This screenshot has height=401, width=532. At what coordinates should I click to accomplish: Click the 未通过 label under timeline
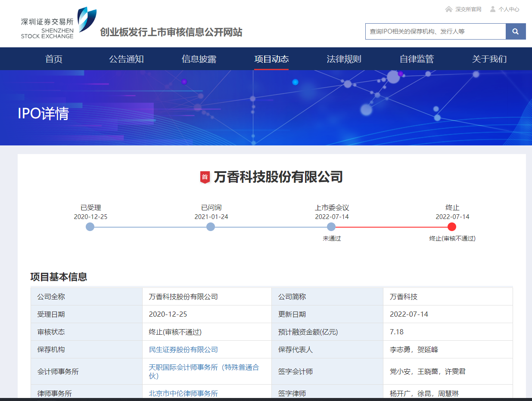pos(332,238)
